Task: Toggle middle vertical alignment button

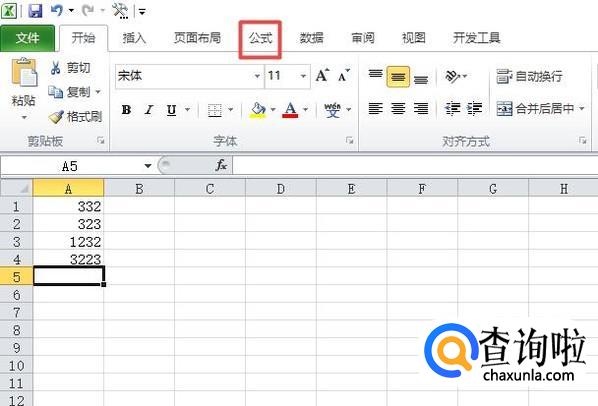Action: tap(398, 77)
